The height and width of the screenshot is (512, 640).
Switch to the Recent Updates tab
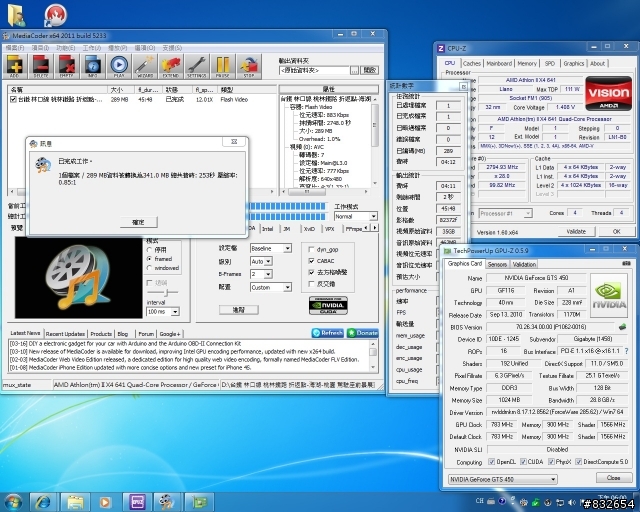click(65, 333)
